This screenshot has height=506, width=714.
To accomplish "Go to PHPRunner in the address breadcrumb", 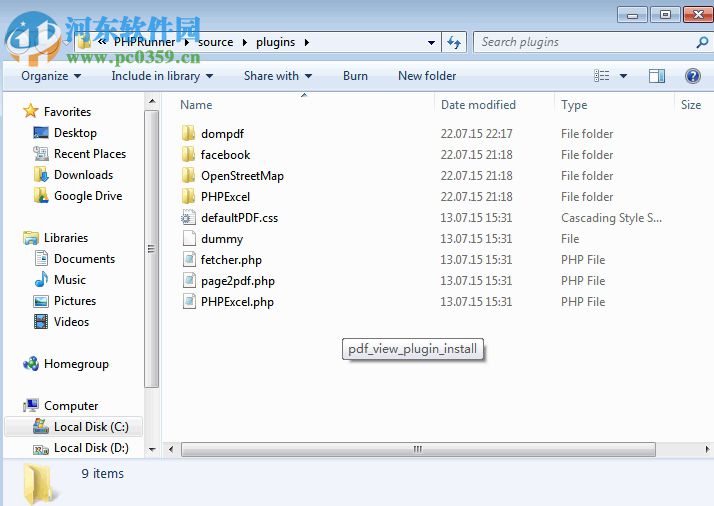I will pos(144,42).
